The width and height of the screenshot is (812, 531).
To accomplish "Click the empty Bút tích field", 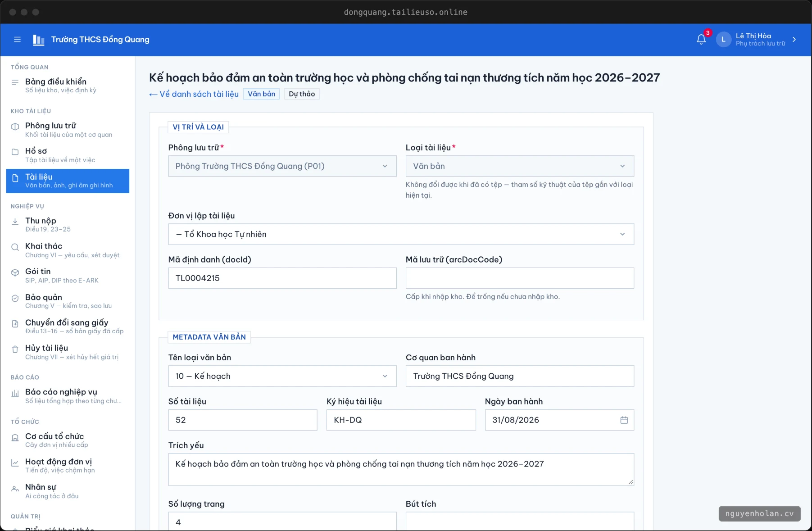I will [520, 522].
